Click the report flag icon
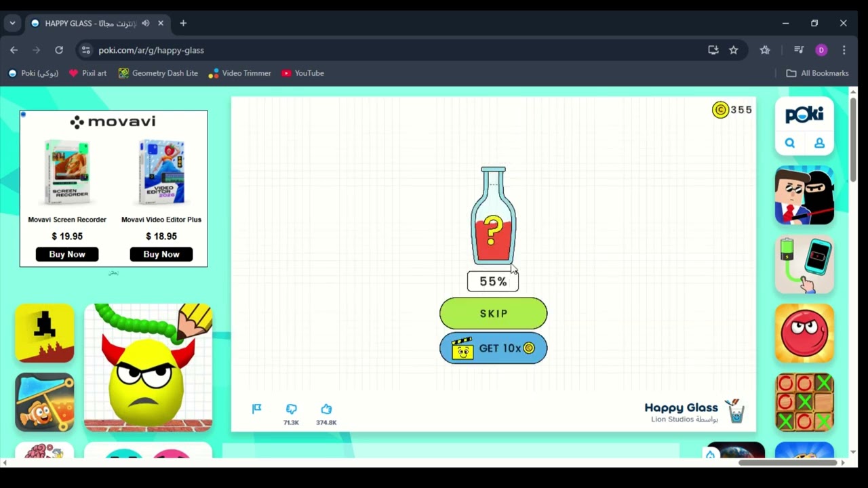 pyautogui.click(x=256, y=409)
